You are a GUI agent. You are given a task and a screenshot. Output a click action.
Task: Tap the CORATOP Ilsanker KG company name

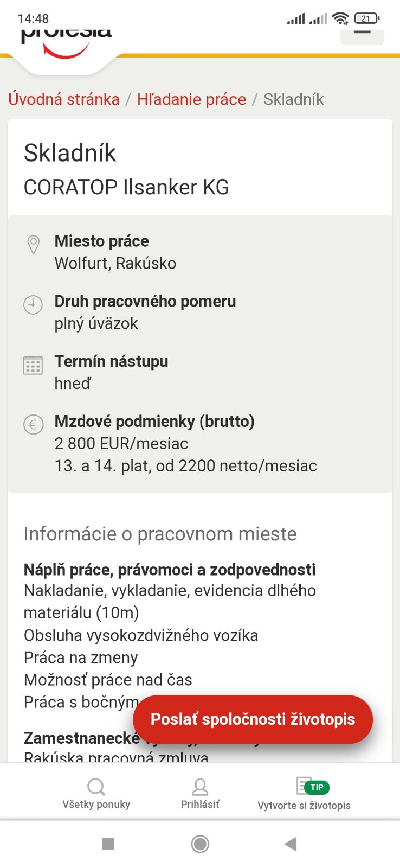coord(126,187)
